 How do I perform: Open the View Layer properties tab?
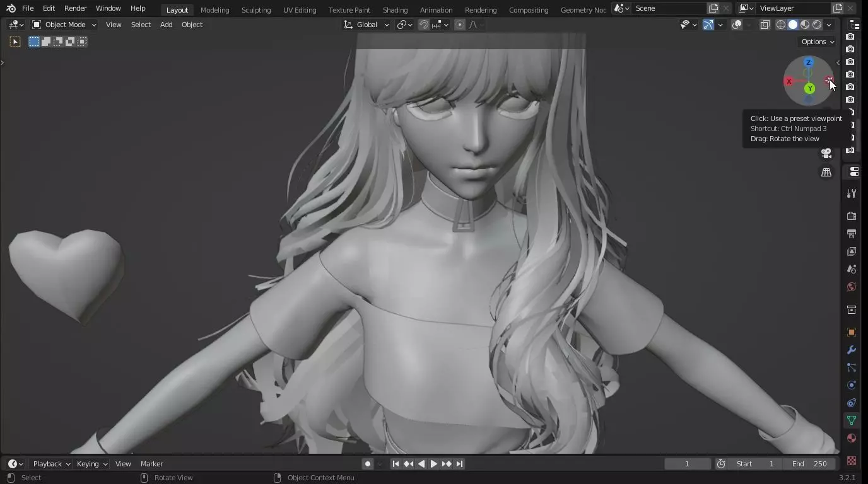pyautogui.click(x=852, y=251)
